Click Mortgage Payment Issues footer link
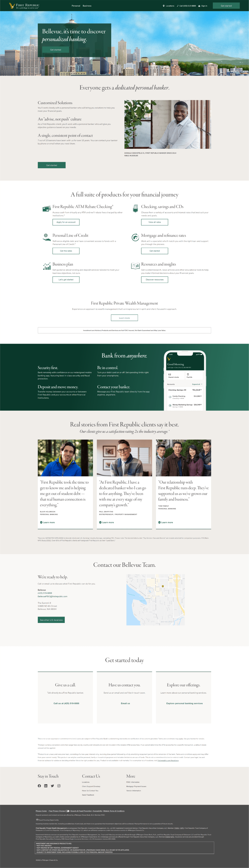Image resolution: width=249 pixels, height=868 pixels. [x=136, y=786]
